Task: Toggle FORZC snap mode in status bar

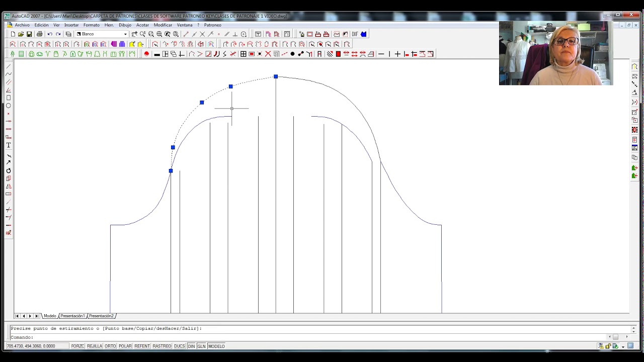Action: pyautogui.click(x=77, y=346)
